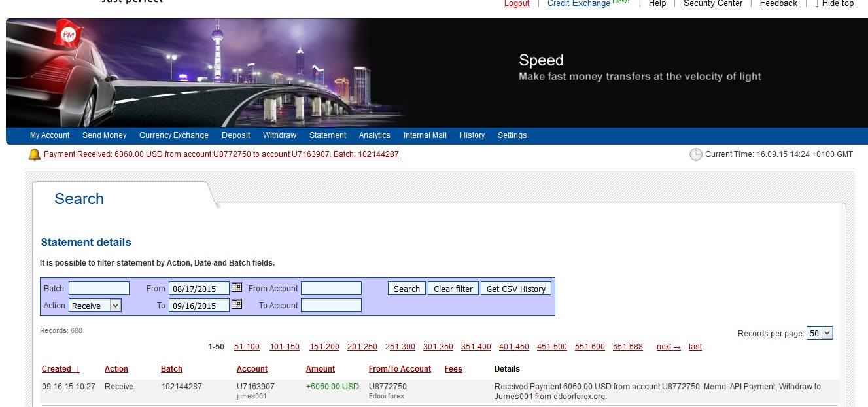Open the Credit Exchange link
The height and width of the screenshot is (407, 868).
(x=579, y=3)
